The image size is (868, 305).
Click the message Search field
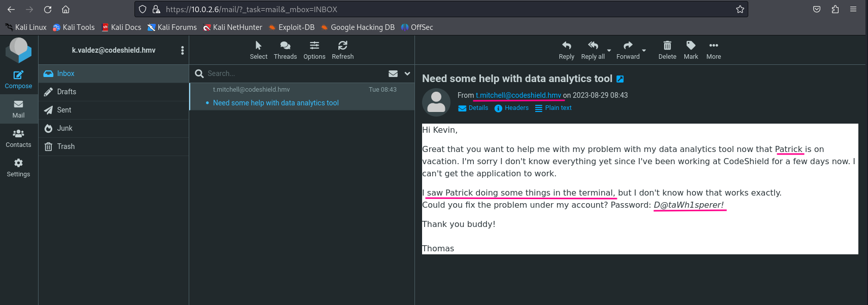click(294, 73)
